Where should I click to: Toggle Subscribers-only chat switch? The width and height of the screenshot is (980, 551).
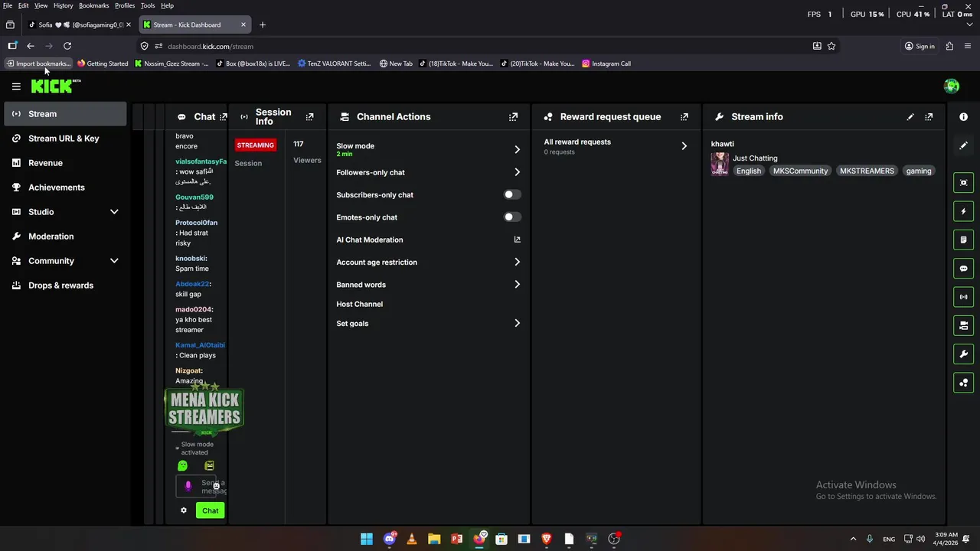tap(512, 194)
